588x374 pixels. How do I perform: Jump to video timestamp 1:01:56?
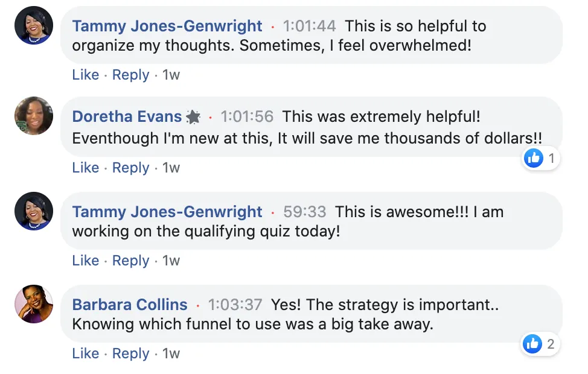pyautogui.click(x=247, y=116)
